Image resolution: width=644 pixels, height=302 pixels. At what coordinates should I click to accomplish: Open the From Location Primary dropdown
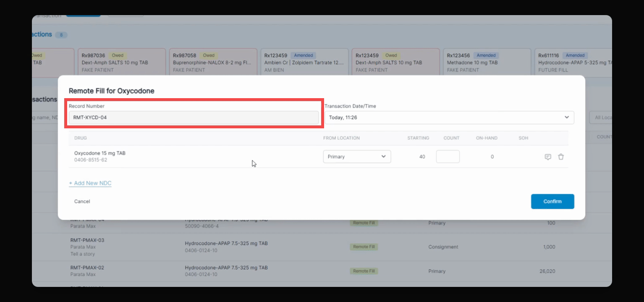[x=357, y=156]
